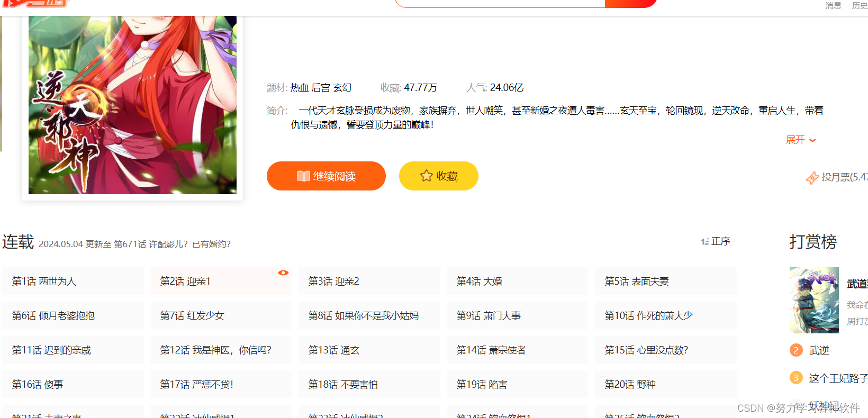Click the top-ranked comic thumbnail in 打赏榜

click(814, 300)
